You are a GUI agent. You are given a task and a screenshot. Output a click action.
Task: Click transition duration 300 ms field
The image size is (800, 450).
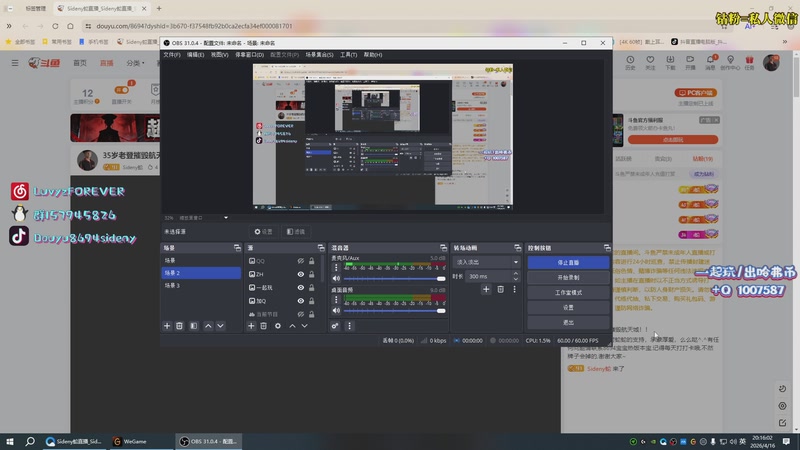click(x=489, y=277)
